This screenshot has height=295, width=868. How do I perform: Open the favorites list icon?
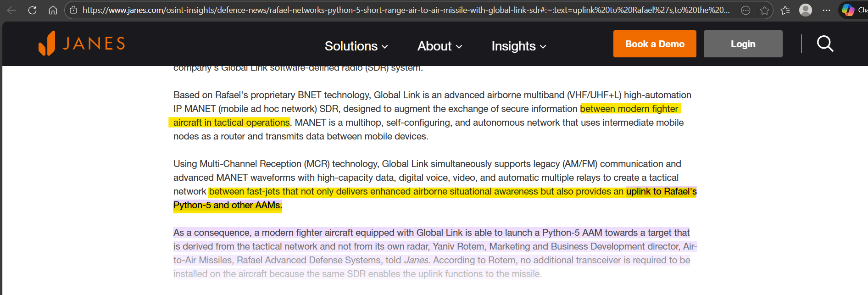point(785,10)
